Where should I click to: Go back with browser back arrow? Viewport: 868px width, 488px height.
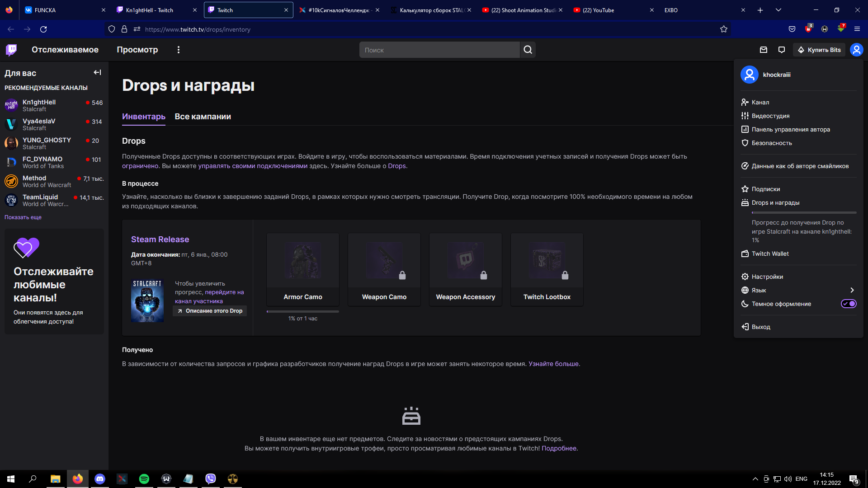pos(11,29)
